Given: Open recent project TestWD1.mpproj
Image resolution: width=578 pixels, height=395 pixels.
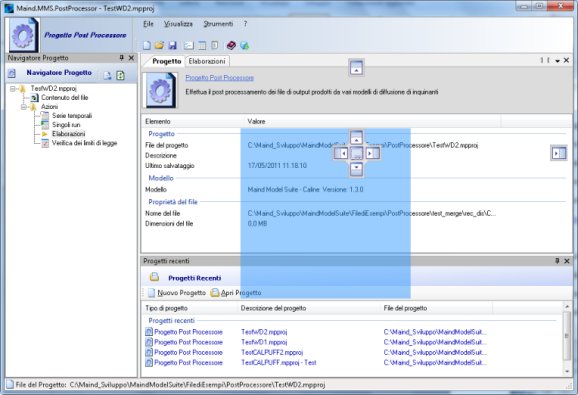Looking at the screenshot, I should (x=264, y=342).
